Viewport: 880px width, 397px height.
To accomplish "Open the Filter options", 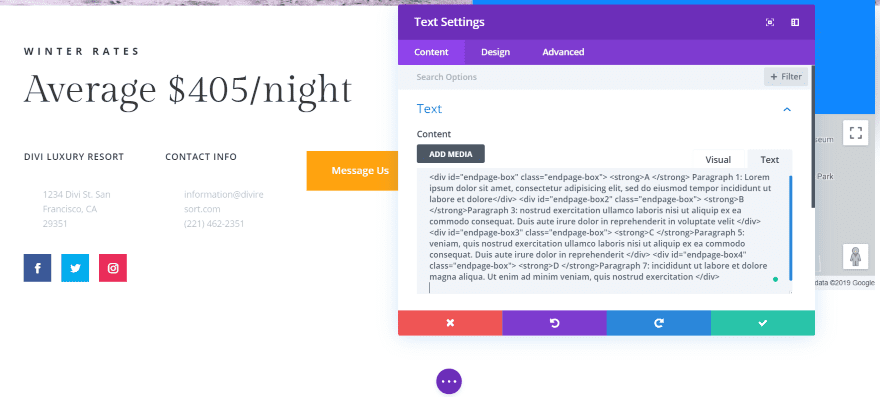I will [786, 76].
